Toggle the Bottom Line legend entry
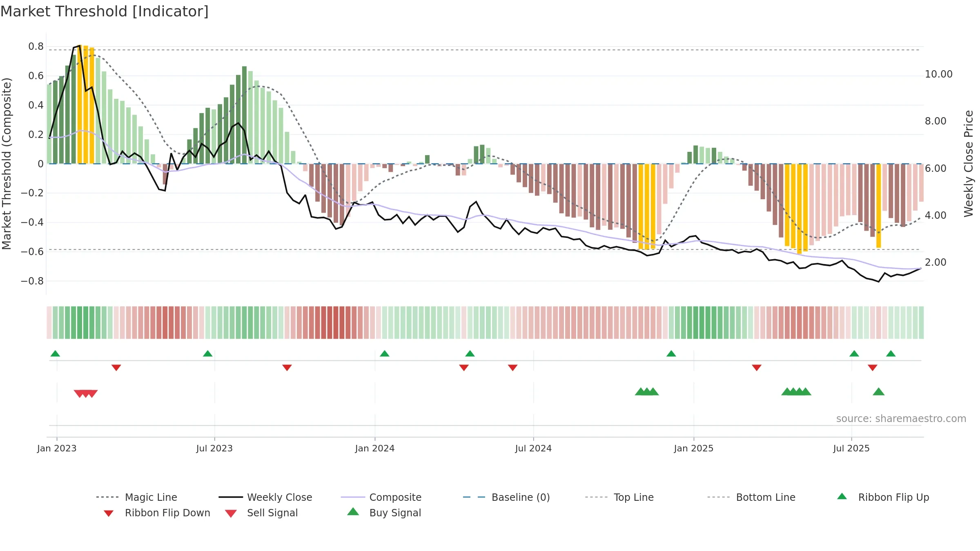980x551 pixels. point(751,497)
